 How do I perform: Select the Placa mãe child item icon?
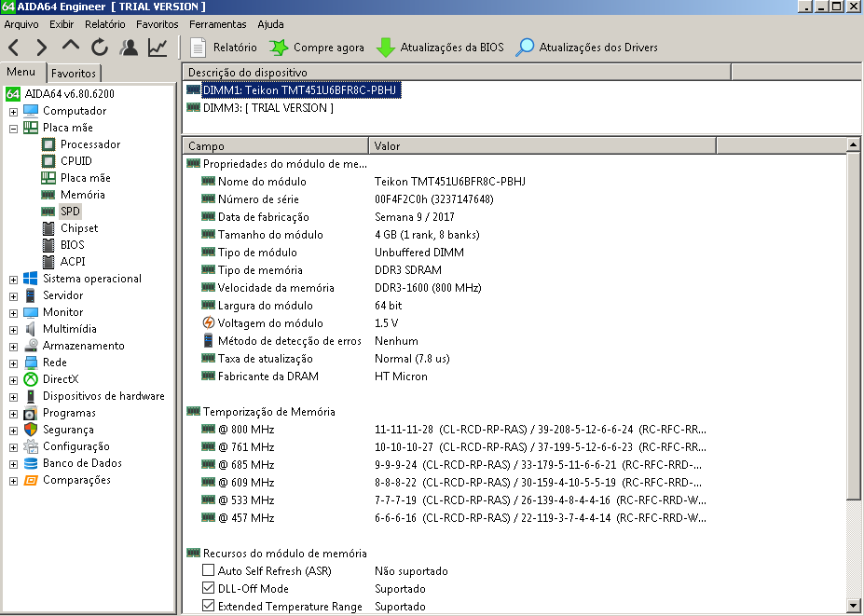[x=48, y=178]
